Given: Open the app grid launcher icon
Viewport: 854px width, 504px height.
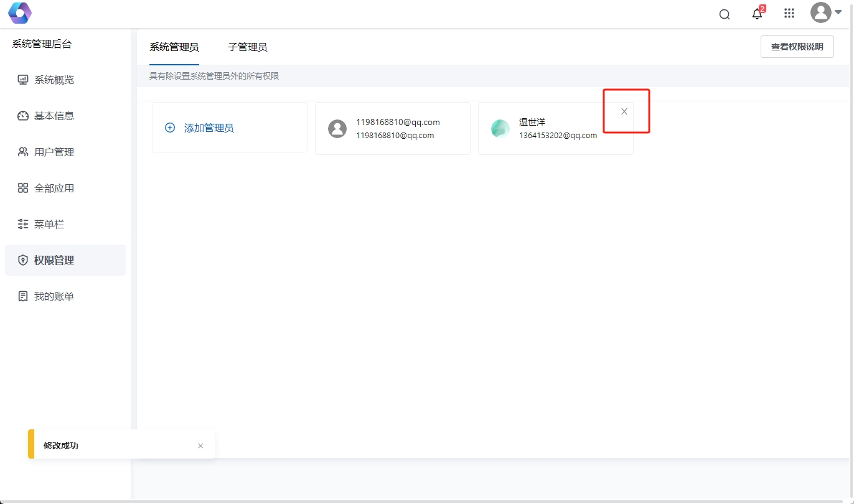Looking at the screenshot, I should tap(789, 13).
